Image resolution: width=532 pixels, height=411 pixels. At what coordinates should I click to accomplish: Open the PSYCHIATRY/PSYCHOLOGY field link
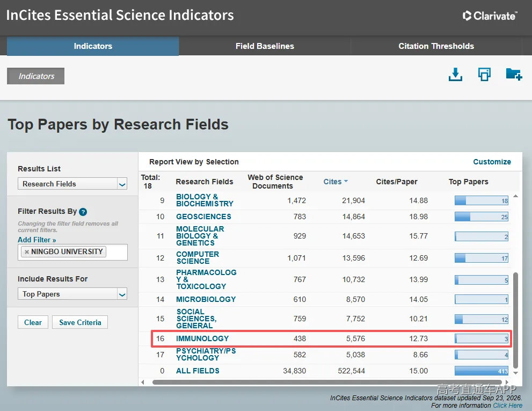(x=206, y=354)
